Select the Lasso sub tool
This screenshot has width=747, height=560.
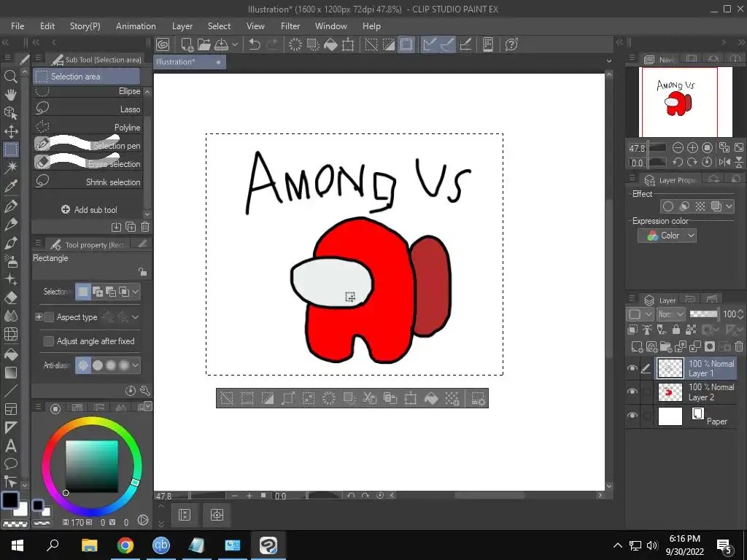(x=88, y=109)
